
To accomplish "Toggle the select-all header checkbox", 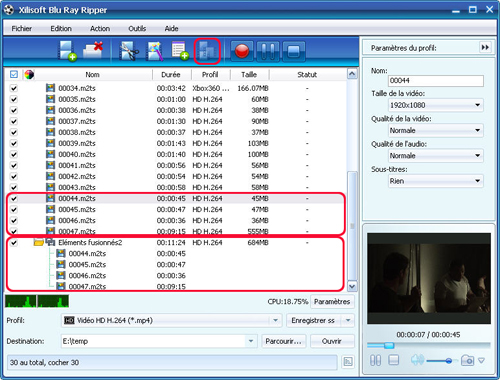I will pos(14,74).
